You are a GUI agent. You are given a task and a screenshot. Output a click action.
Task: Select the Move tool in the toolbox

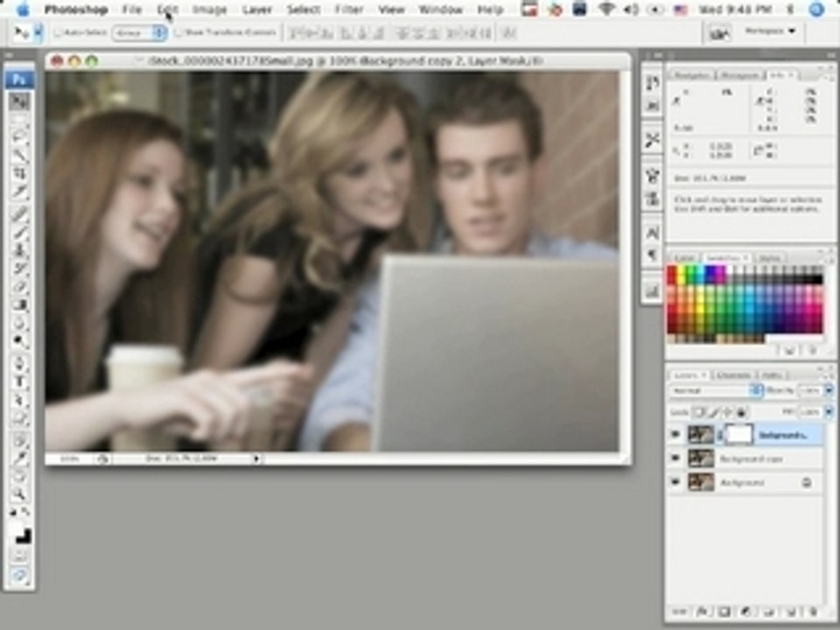click(x=19, y=101)
